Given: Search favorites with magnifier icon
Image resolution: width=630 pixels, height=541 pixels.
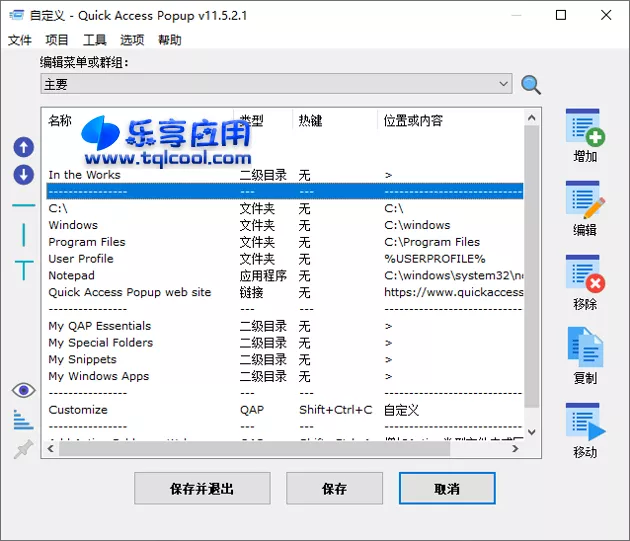Looking at the screenshot, I should (531, 85).
